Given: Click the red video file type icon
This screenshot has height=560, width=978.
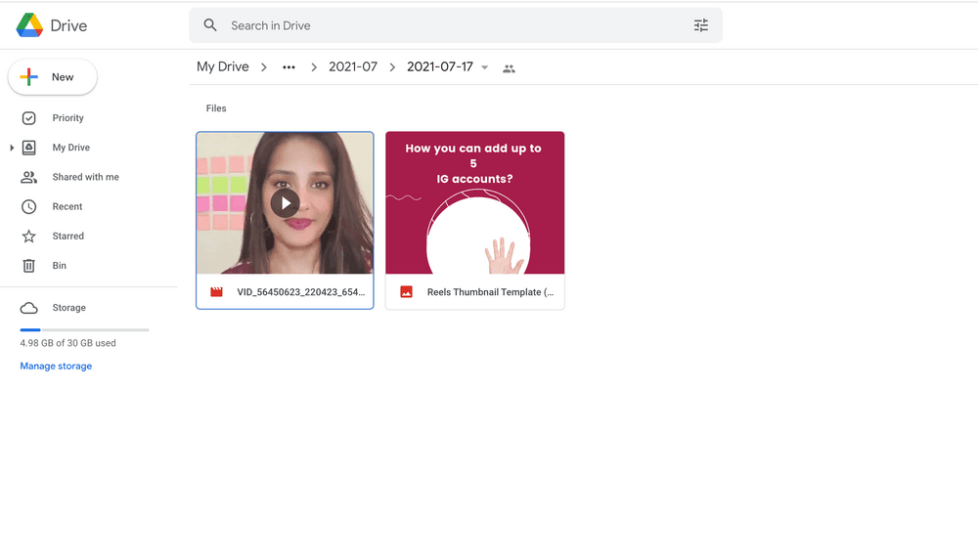Looking at the screenshot, I should 217,292.
